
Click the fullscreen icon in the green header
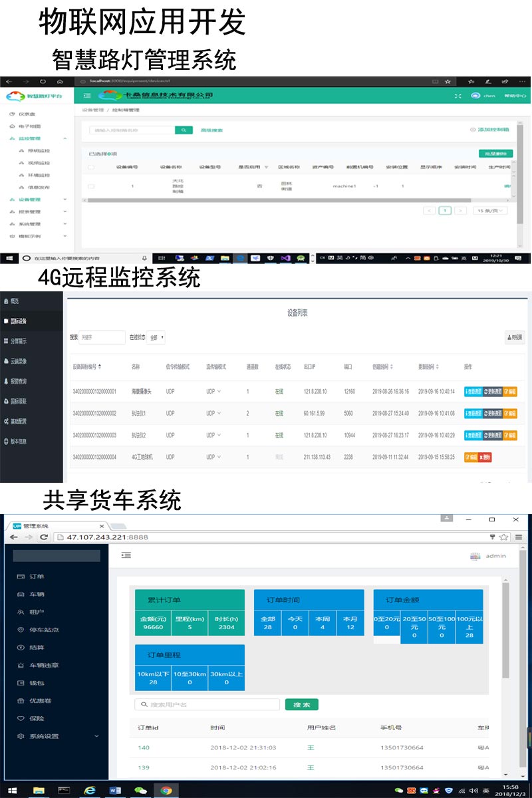pos(458,96)
